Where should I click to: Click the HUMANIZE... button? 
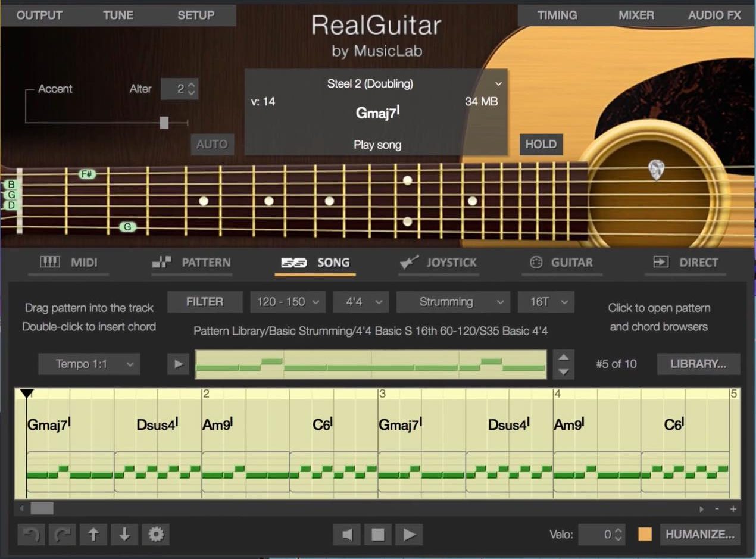[x=700, y=534]
